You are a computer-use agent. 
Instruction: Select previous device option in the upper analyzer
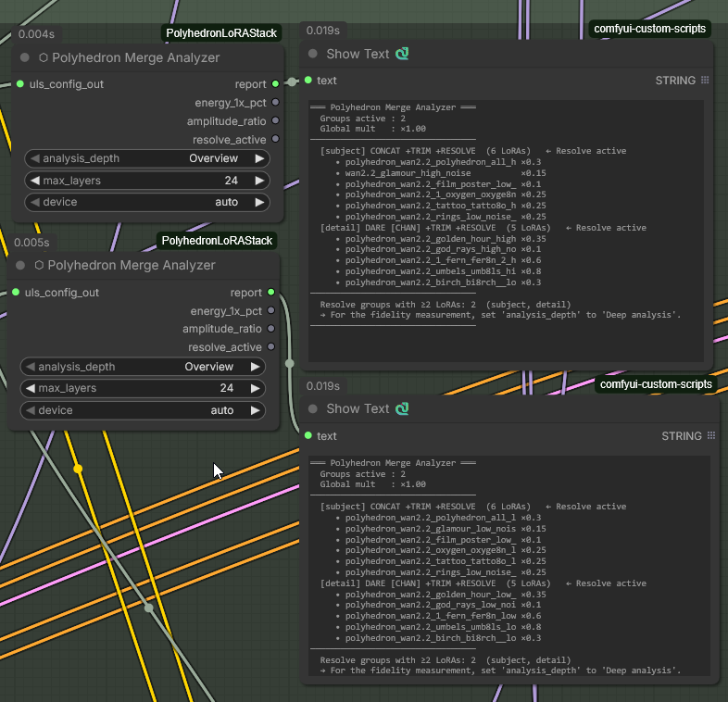tap(35, 202)
